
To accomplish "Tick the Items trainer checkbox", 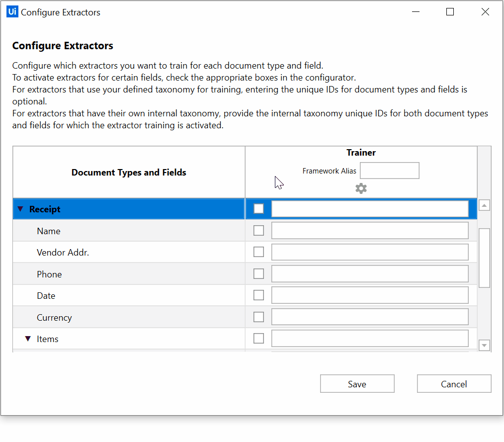I will 258,339.
